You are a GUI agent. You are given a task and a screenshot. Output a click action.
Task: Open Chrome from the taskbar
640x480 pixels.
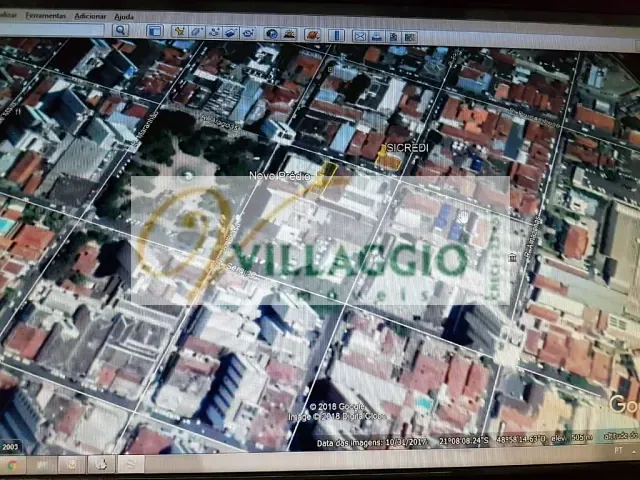click(12, 465)
